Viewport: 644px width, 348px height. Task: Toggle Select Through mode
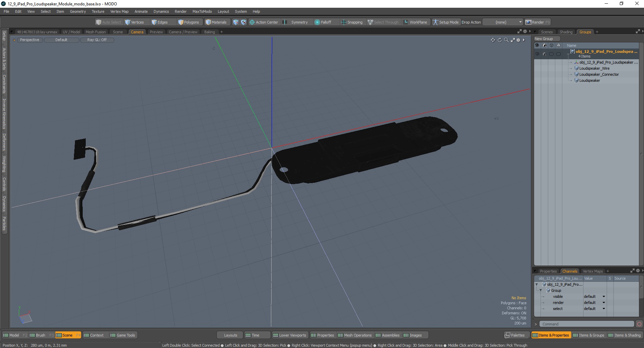383,22
